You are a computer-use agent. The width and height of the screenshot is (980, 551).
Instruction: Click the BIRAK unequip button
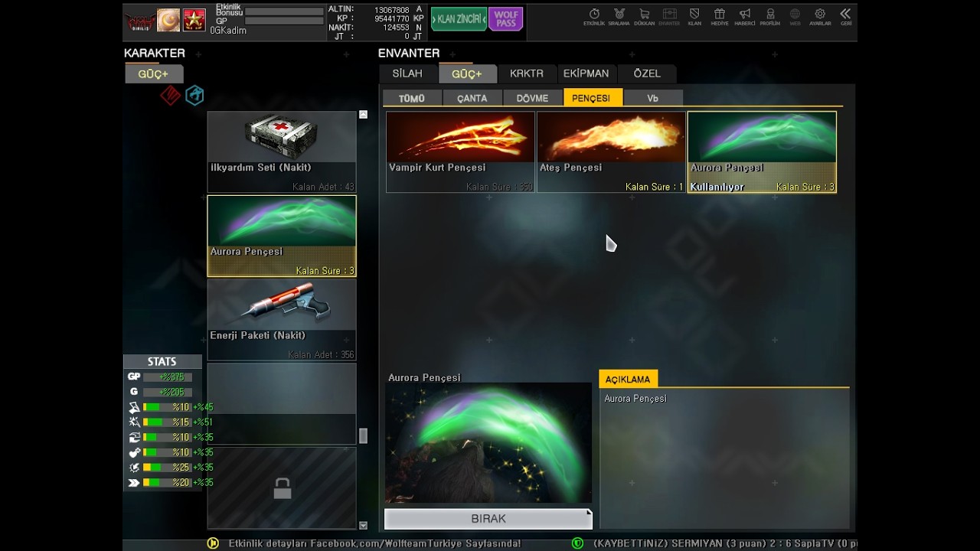[488, 519]
